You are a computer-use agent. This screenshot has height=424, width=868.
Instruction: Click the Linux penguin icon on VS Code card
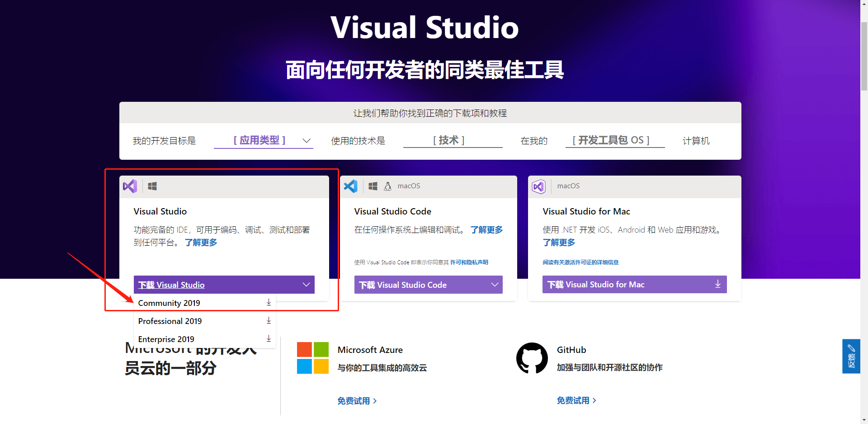click(x=387, y=186)
